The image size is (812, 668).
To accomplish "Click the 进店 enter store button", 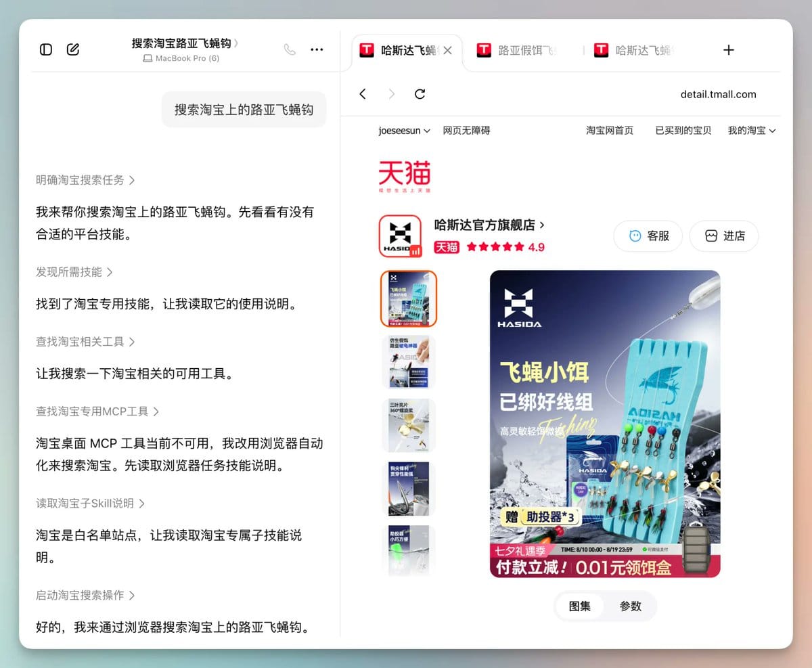I will coord(724,236).
